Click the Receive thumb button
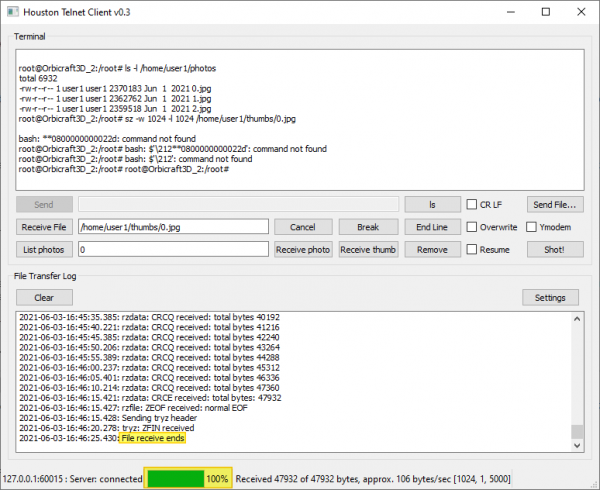600x490 pixels. click(x=367, y=249)
